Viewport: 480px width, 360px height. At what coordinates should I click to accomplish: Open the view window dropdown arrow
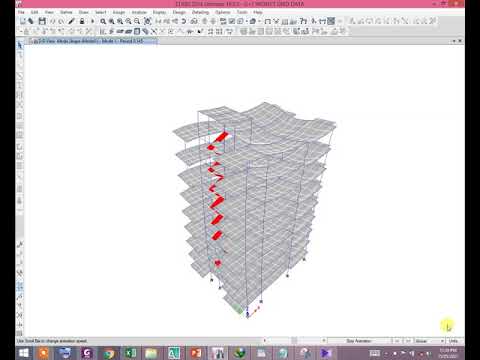point(454,41)
